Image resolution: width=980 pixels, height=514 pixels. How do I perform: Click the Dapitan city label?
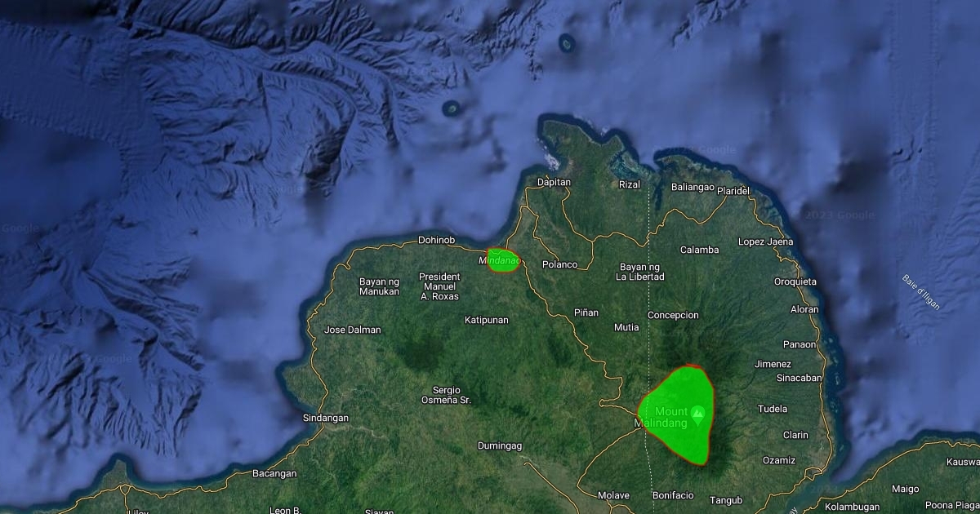554,182
